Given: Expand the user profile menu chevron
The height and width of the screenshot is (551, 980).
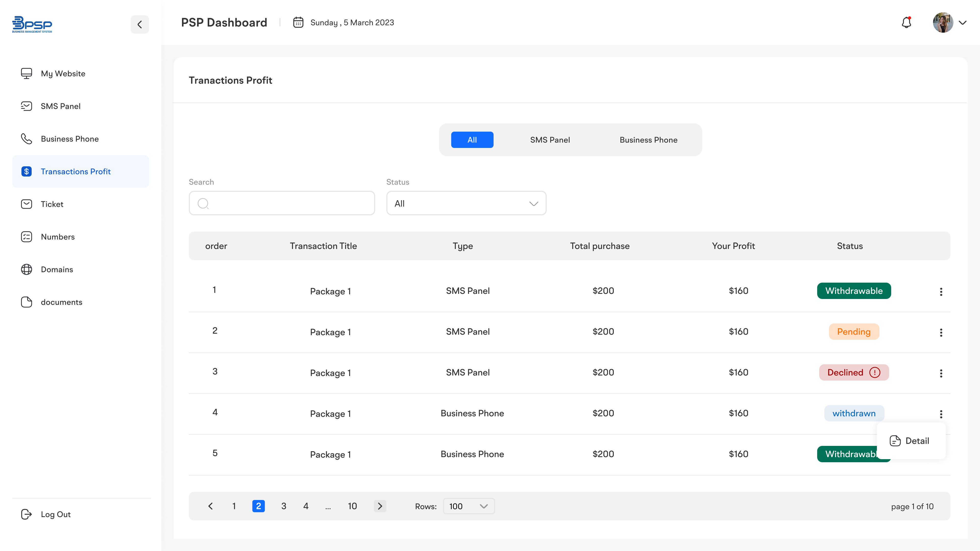Looking at the screenshot, I should [962, 23].
